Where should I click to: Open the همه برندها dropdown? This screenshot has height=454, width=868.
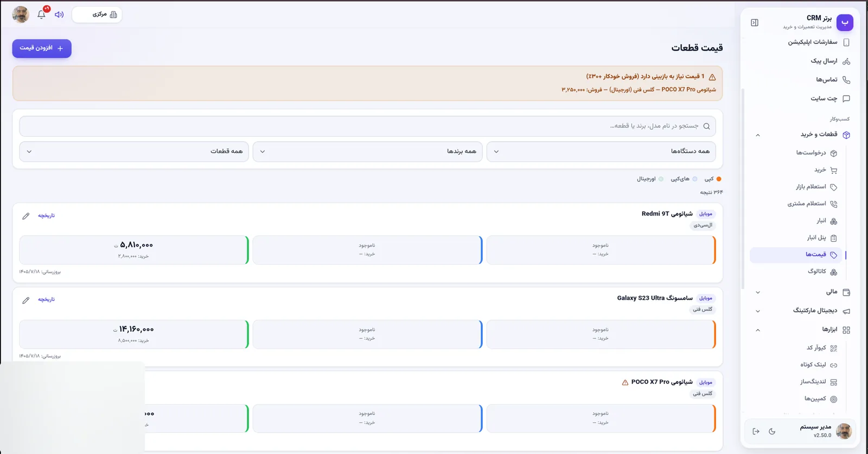367,152
